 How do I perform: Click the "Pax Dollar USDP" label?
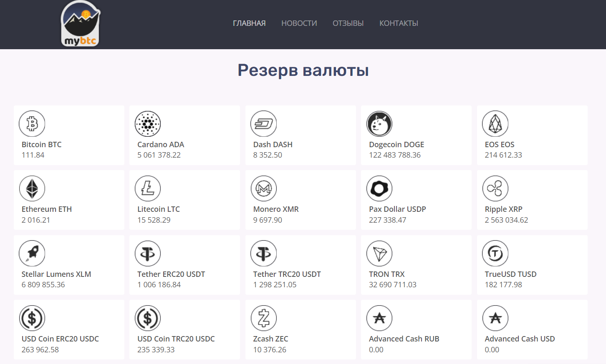tap(397, 209)
